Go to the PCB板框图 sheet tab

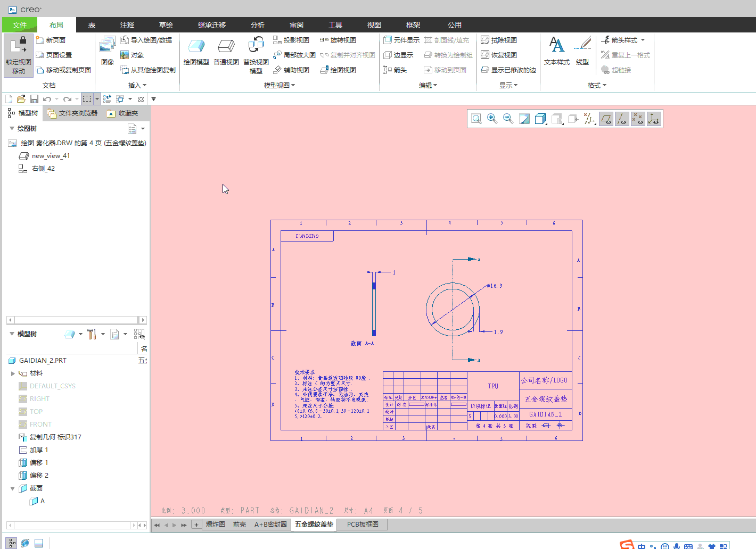(363, 525)
